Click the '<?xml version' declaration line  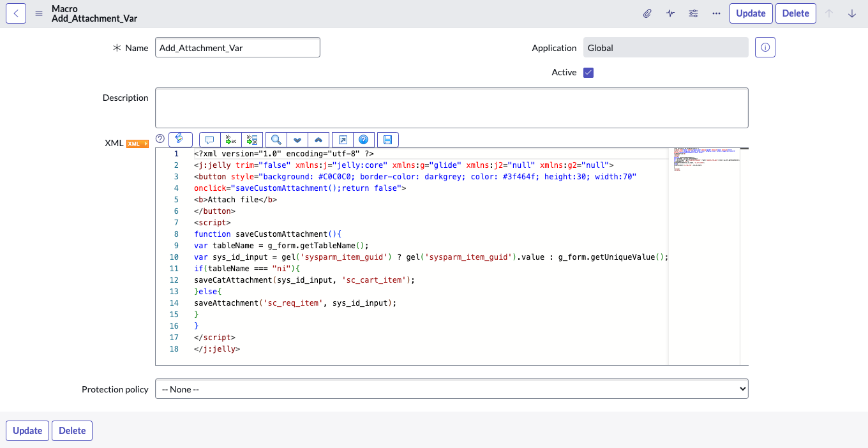tap(284, 154)
